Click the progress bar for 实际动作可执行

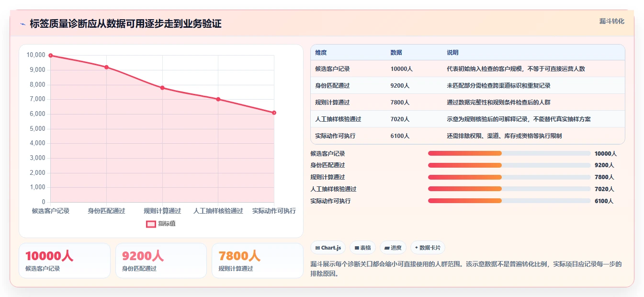[509, 201]
